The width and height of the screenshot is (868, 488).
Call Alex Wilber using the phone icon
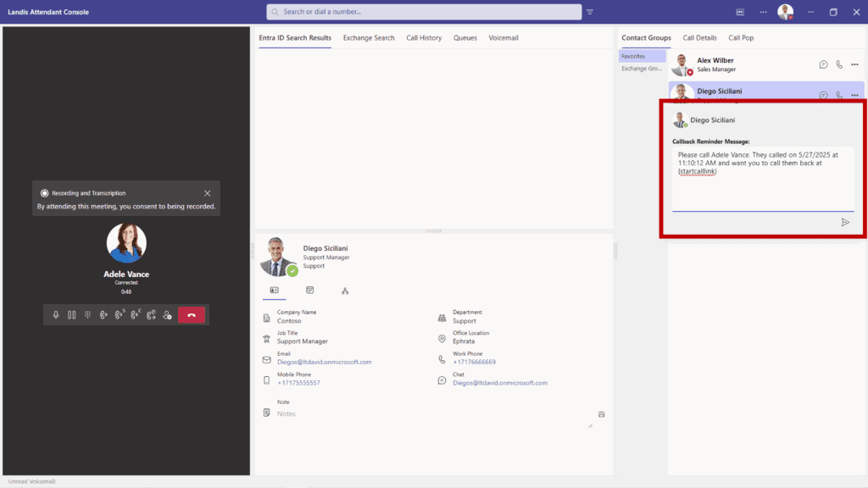pyautogui.click(x=839, y=64)
